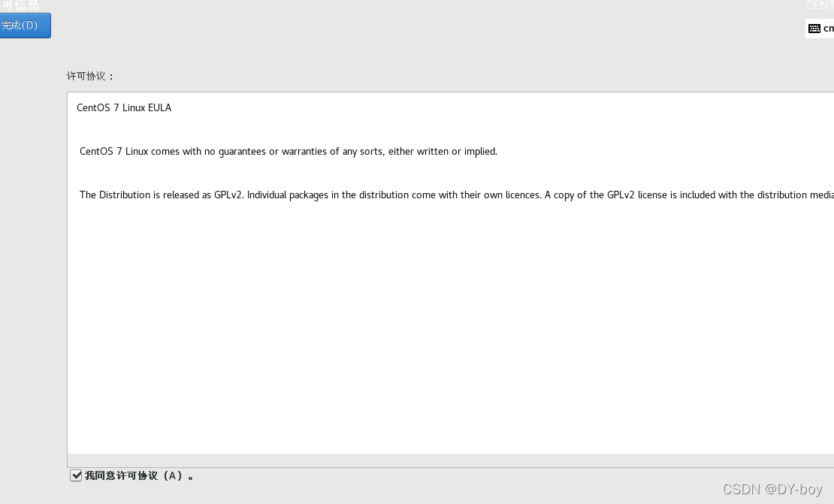Click the keyboard layout icon
The height and width of the screenshot is (504, 834).
pos(814,29)
